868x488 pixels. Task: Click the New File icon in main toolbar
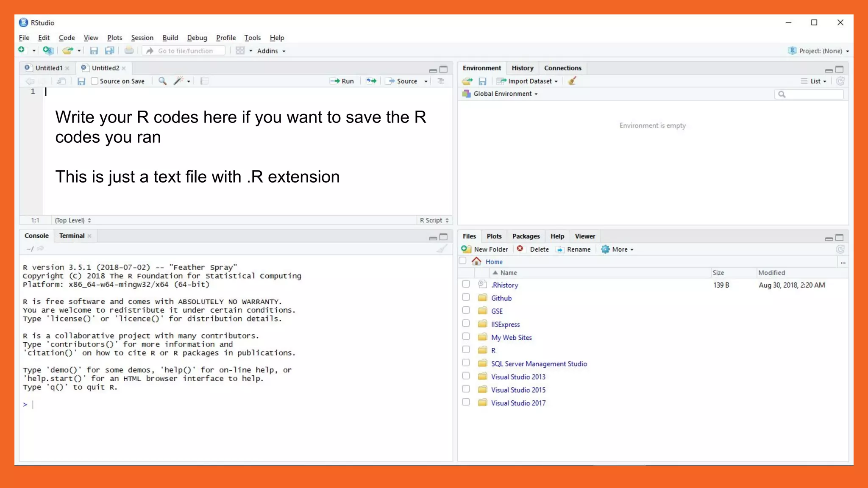pyautogui.click(x=22, y=50)
